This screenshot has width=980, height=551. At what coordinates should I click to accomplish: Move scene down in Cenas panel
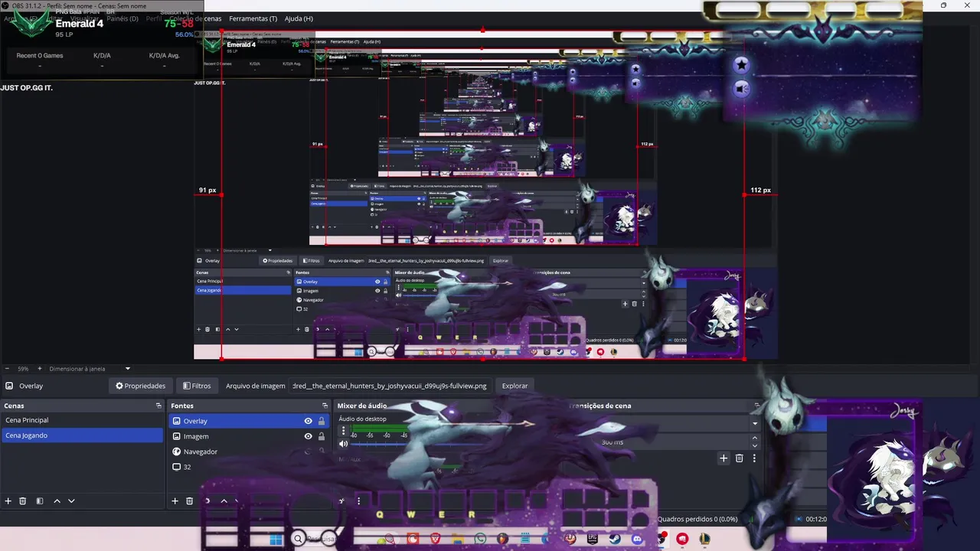point(71,501)
